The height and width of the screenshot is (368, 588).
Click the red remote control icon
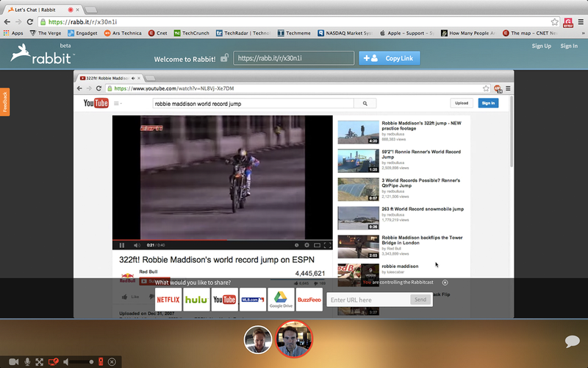(x=101, y=361)
